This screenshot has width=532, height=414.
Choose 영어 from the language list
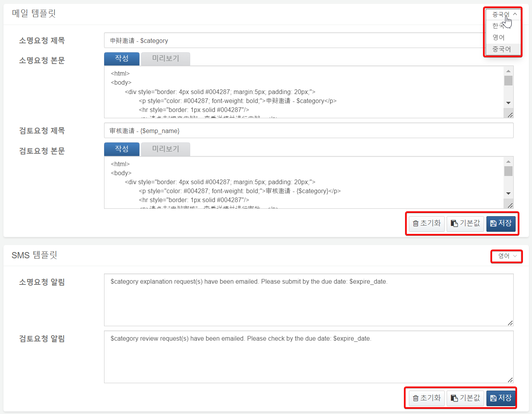tap(503, 37)
